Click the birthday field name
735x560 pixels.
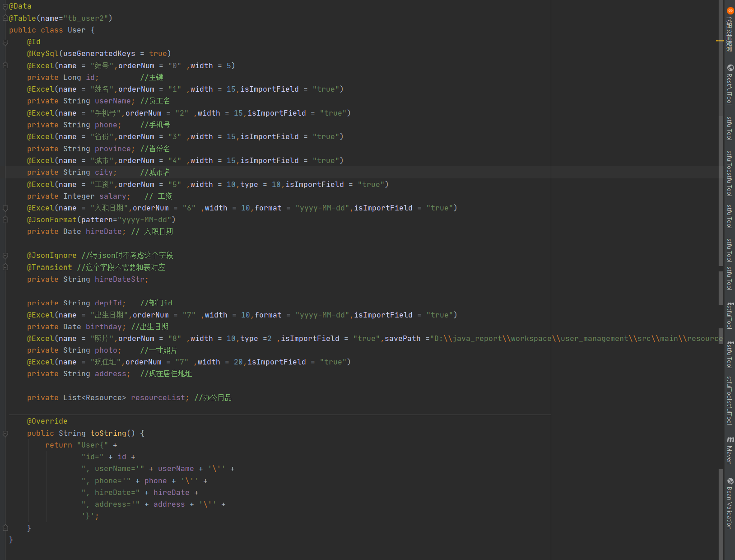(x=104, y=327)
